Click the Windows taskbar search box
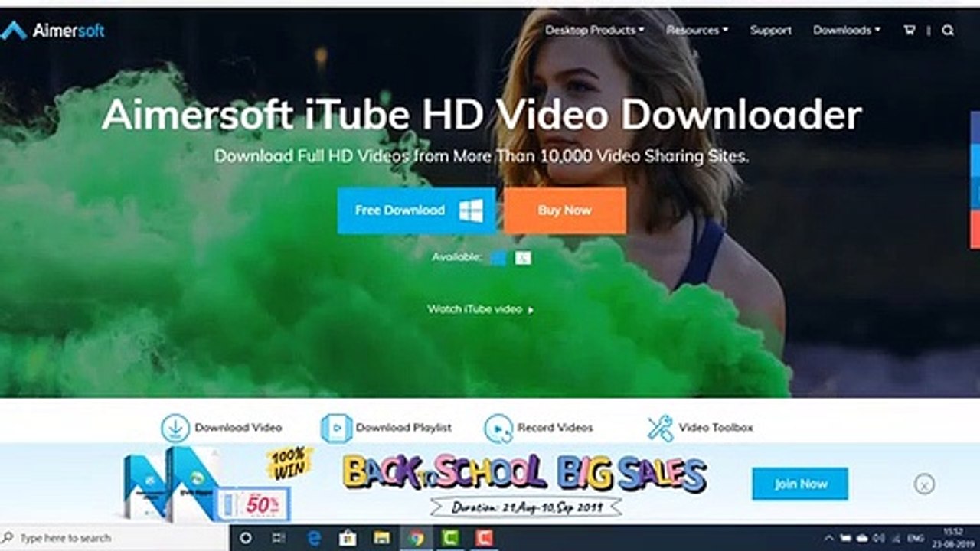This screenshot has height=551, width=980. pos(115,538)
